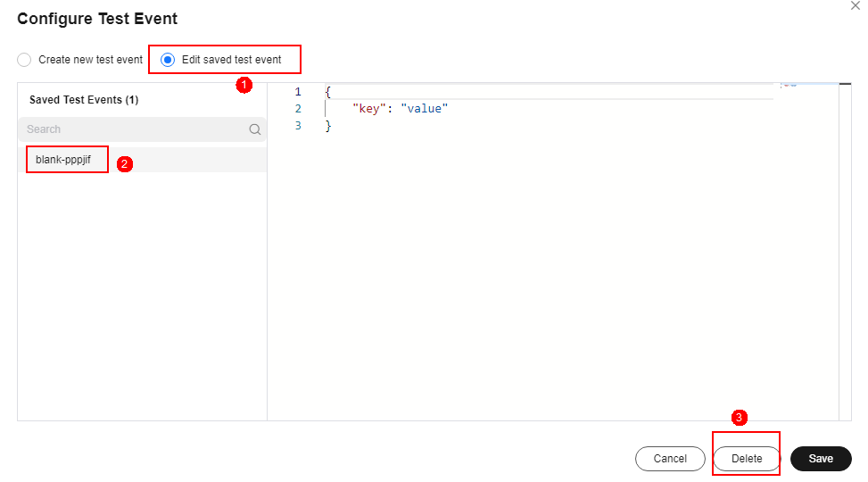Click the red step 3 marker above Delete
Image resolution: width=868 pixels, height=482 pixels.
click(x=739, y=417)
